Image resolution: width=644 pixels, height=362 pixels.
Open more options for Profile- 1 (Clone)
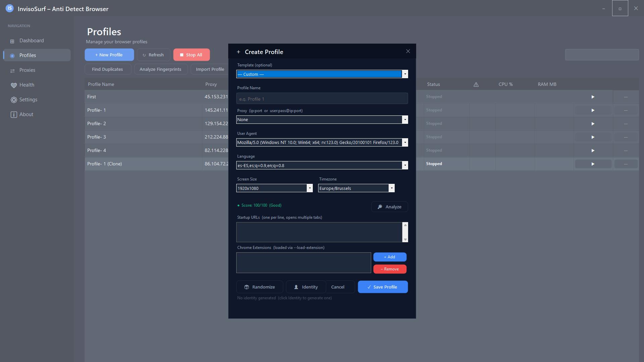626,164
